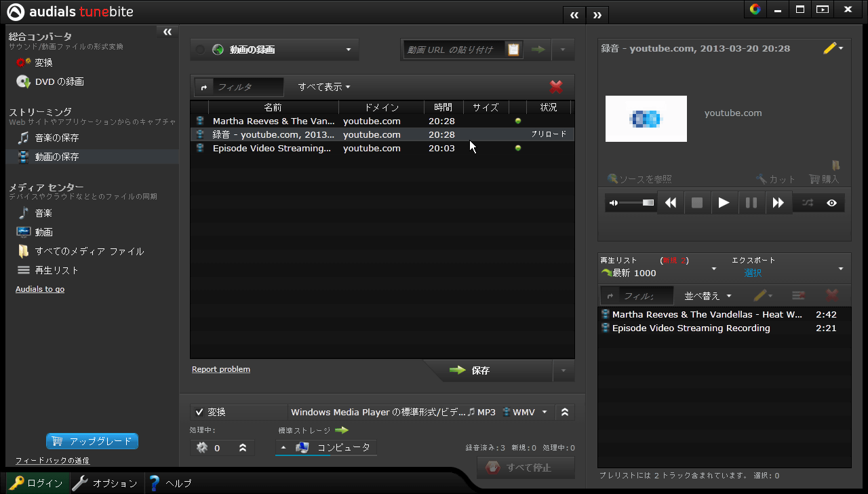Image resolution: width=868 pixels, height=494 pixels.
Task: Skip to the next track
Action: point(778,203)
